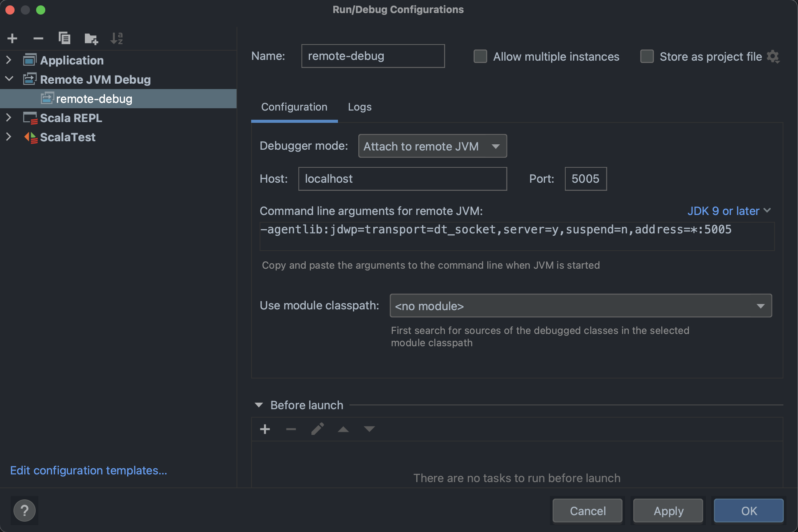The image size is (798, 532).
Task: Click the create new folder icon
Action: point(91,38)
